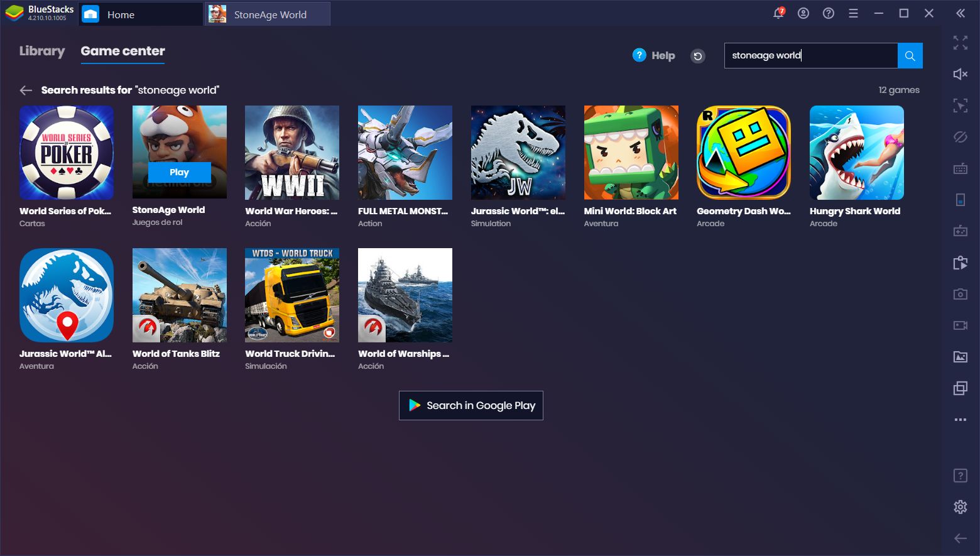Show more sidebar options ellipsis

click(961, 420)
